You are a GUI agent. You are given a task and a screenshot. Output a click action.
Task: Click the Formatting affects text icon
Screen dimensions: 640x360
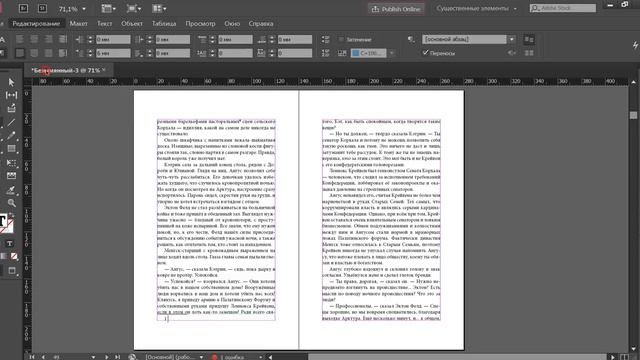9,243
